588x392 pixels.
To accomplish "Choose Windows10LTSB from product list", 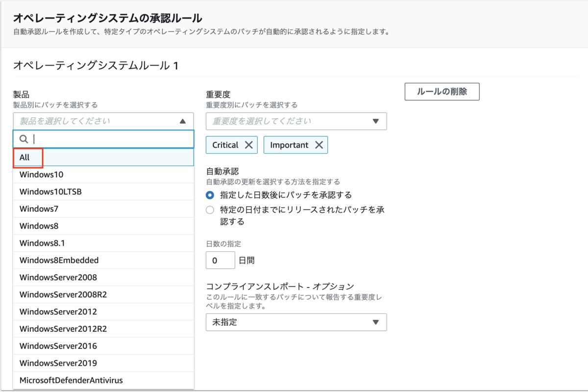I will point(103,192).
